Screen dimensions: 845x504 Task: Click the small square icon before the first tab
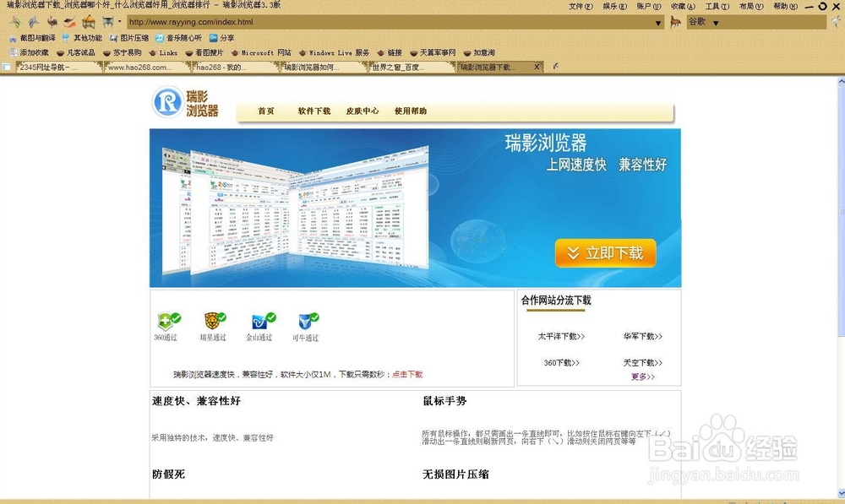[7, 67]
